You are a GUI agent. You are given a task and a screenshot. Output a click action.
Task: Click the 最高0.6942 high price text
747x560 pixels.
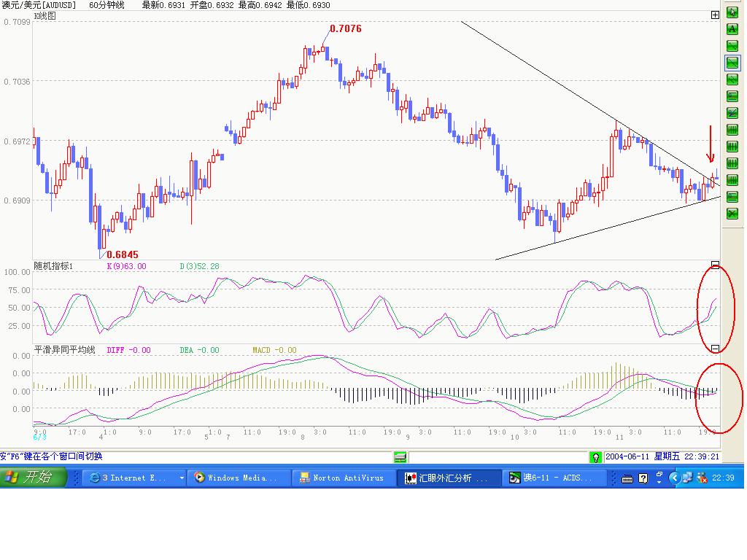[x=260, y=5]
